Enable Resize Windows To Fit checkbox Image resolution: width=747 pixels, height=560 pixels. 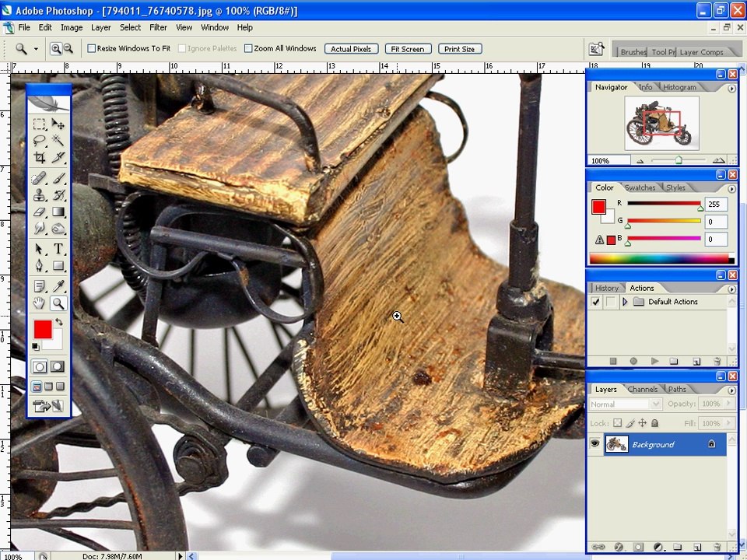tap(92, 48)
